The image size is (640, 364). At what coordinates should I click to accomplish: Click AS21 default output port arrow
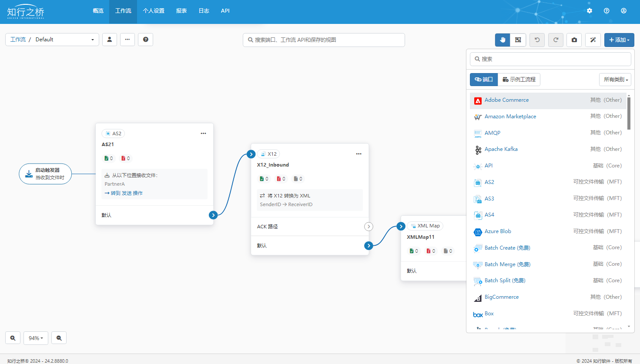[213, 215]
